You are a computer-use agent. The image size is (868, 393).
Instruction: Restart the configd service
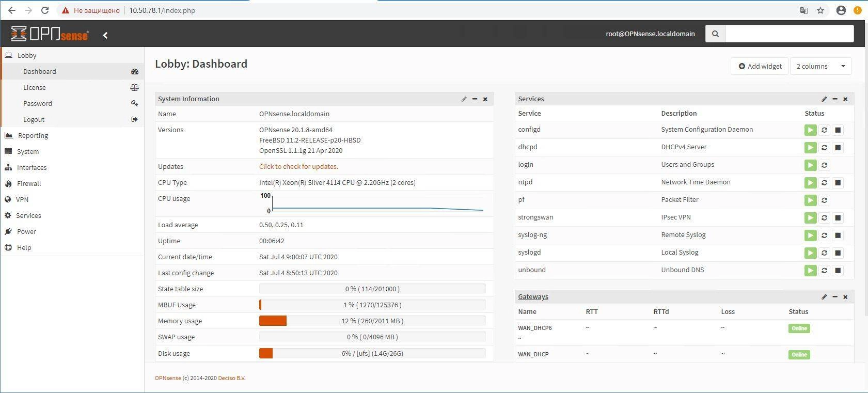point(824,130)
